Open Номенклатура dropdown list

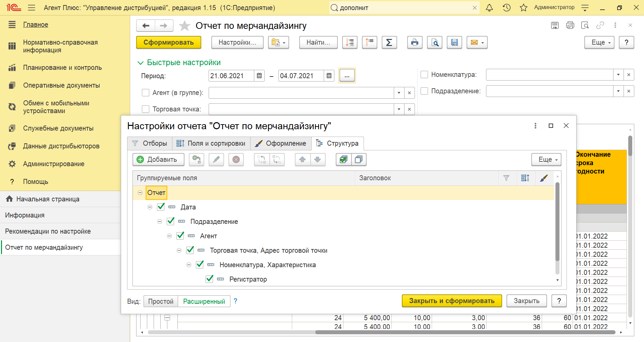pyautogui.click(x=618, y=75)
